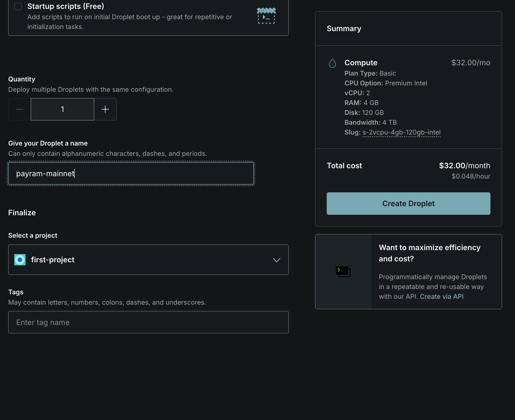Click the $32.00/month total cost
Screen dimensions: 515x420
pyautogui.click(x=464, y=165)
